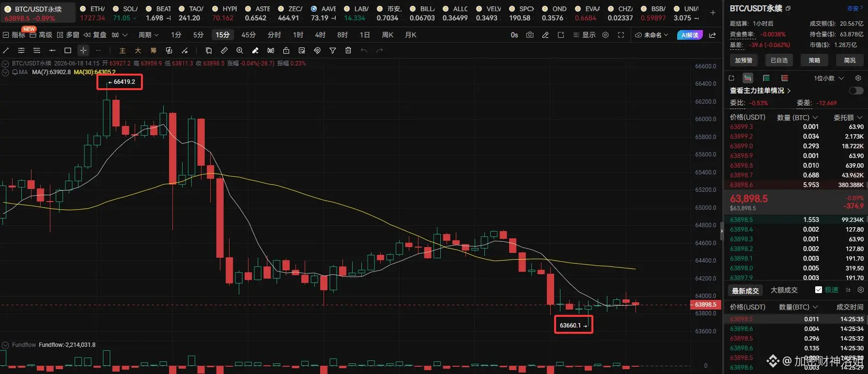Image resolution: width=868 pixels, height=374 pixels.
Task: Toggle Fundflow indicator visibility circle
Action: pyautogui.click(x=6, y=345)
